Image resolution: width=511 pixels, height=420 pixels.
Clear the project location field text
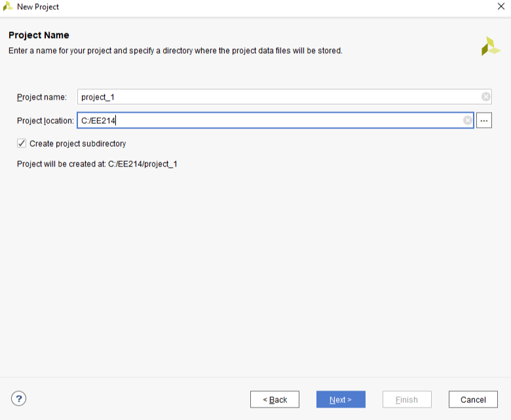[468, 121]
